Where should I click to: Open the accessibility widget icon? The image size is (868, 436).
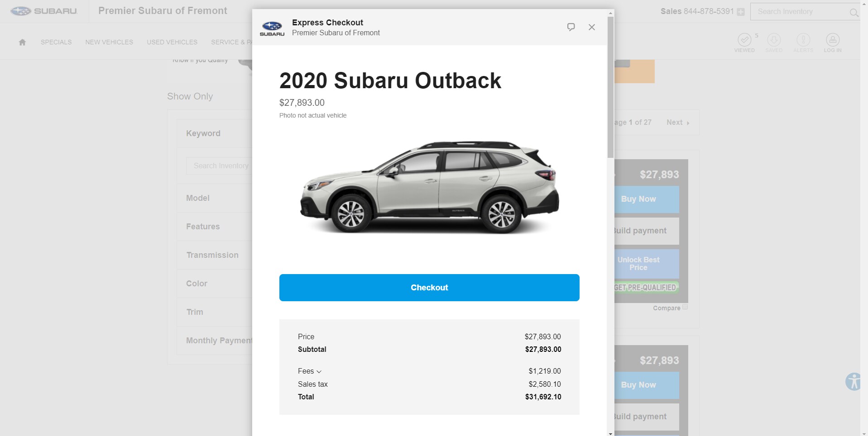pos(854,382)
